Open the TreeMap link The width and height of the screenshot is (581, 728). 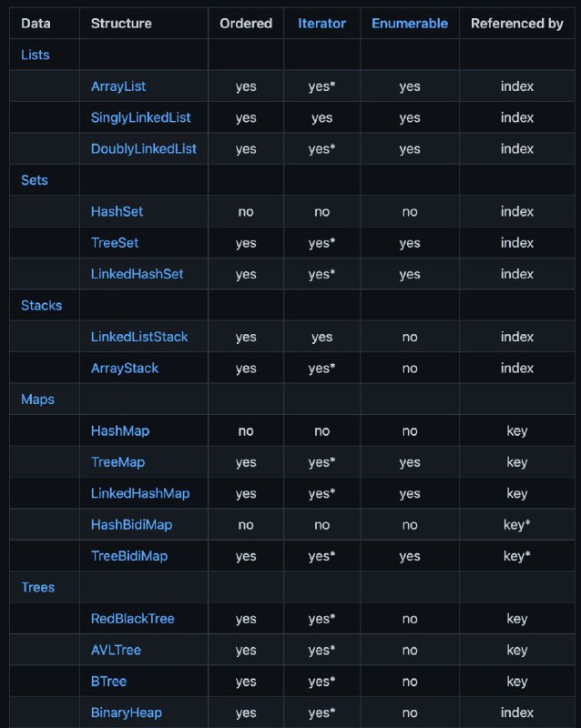point(118,462)
